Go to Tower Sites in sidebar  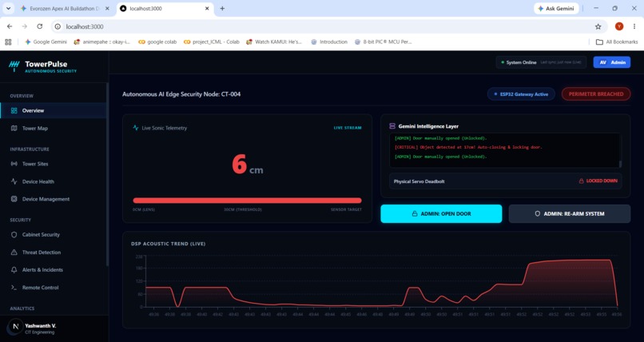point(54,163)
